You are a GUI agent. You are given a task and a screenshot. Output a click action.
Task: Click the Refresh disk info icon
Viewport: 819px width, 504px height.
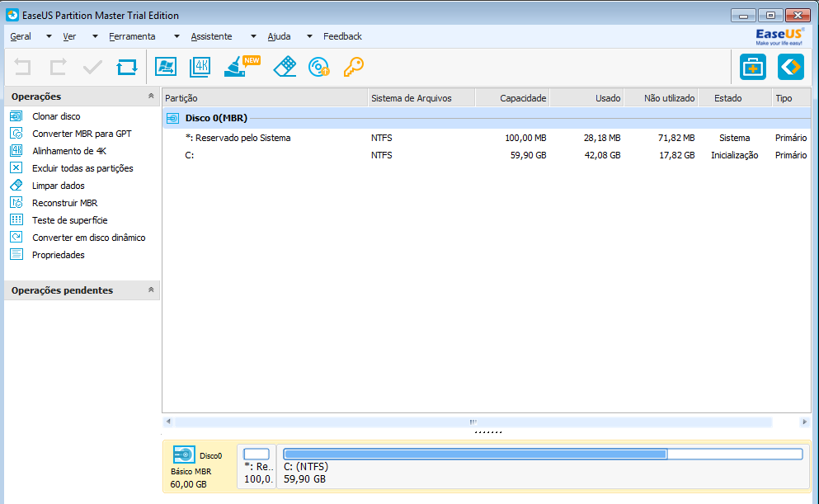click(x=127, y=67)
